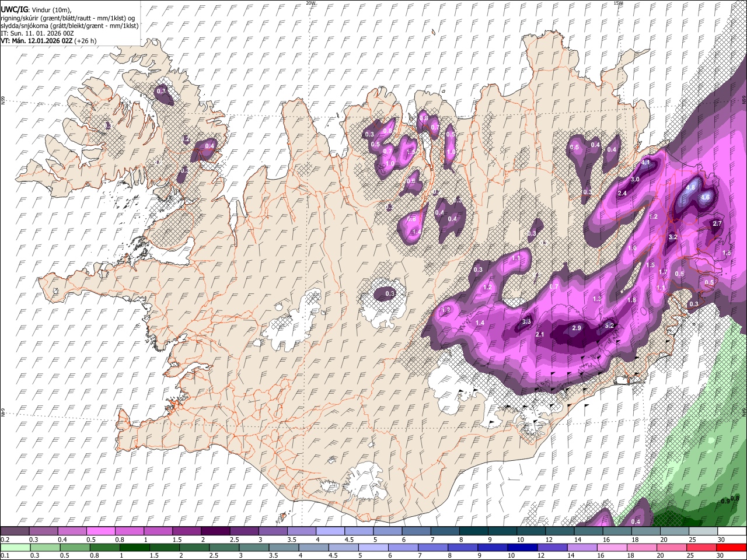The height and width of the screenshot is (560, 747).
Task: Click the light lavender snow swatch starting at 4
Action: tap(330, 531)
